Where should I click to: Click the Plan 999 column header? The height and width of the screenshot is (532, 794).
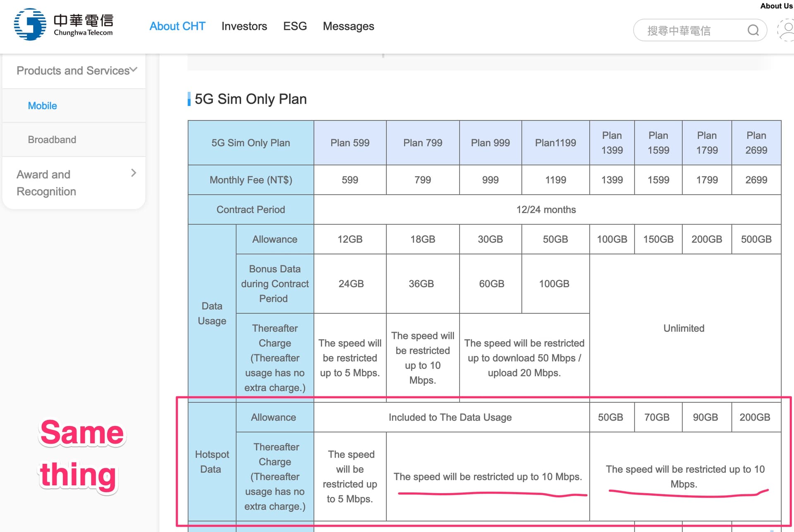(x=490, y=143)
